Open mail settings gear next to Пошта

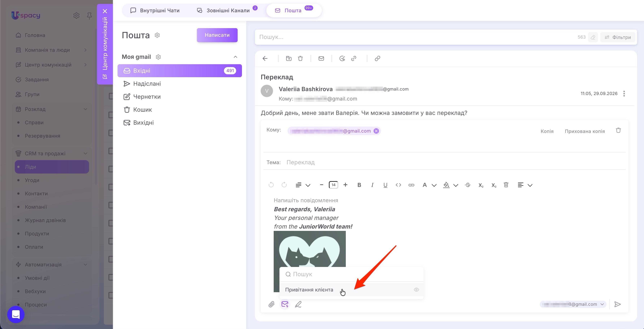click(157, 35)
